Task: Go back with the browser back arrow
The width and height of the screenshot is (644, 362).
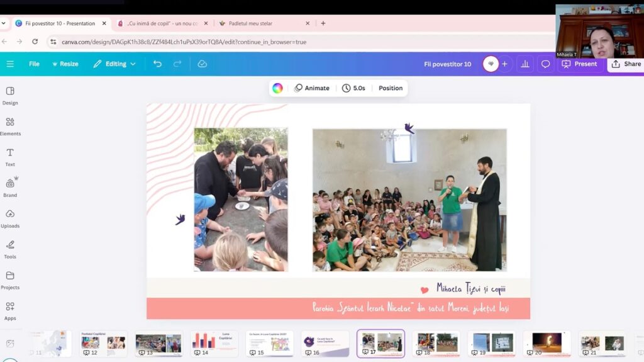Action: pos(4,42)
